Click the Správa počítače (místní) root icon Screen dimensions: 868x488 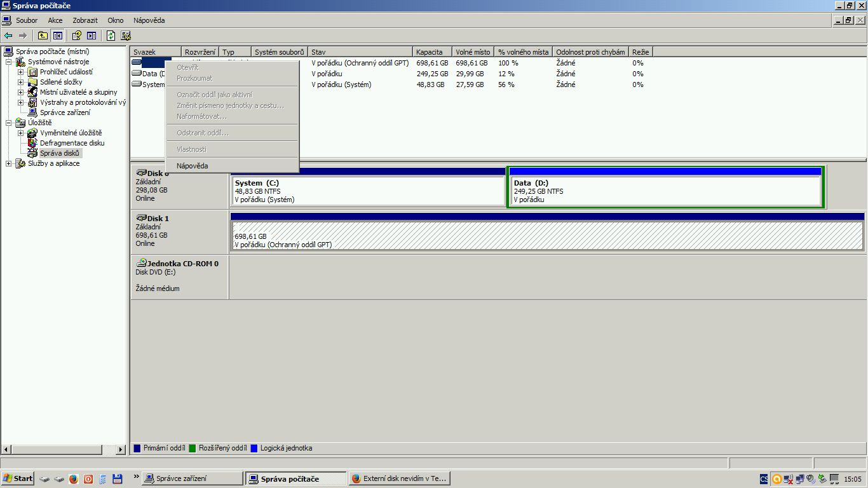(x=9, y=51)
